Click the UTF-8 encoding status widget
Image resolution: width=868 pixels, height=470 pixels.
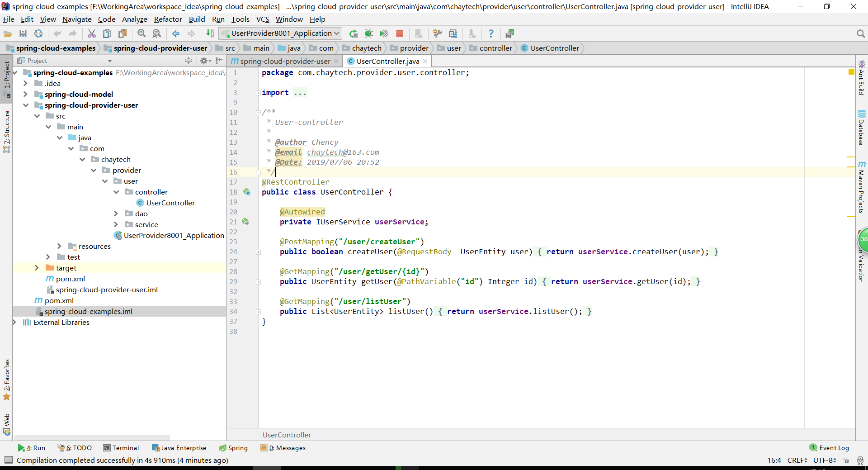[825, 460]
